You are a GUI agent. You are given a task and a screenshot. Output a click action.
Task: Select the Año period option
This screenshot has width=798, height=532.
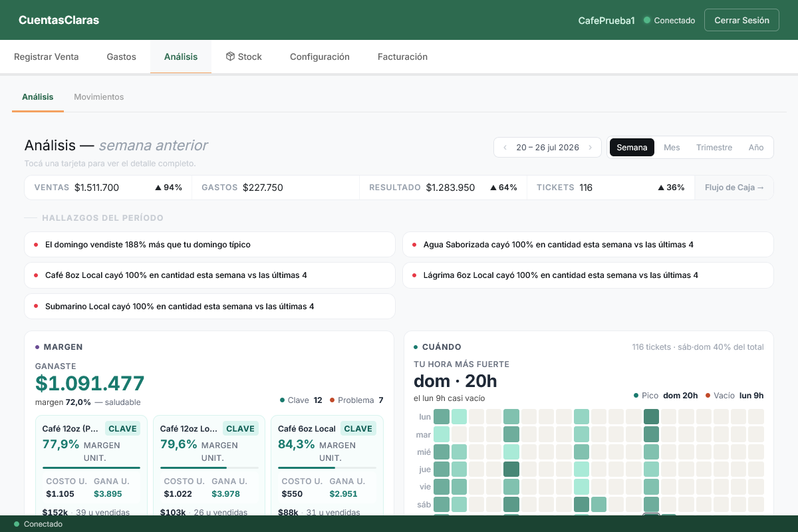pyautogui.click(x=756, y=148)
